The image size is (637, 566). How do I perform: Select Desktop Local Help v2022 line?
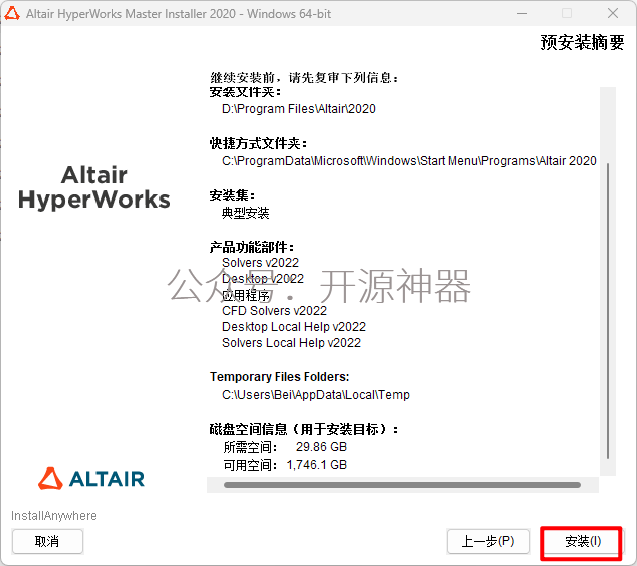[294, 327]
